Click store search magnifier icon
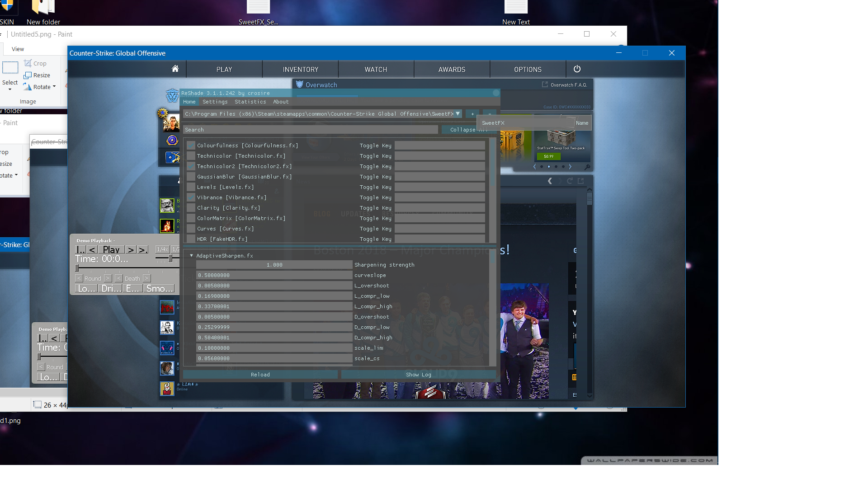The width and height of the screenshot is (868, 488). coord(587,167)
